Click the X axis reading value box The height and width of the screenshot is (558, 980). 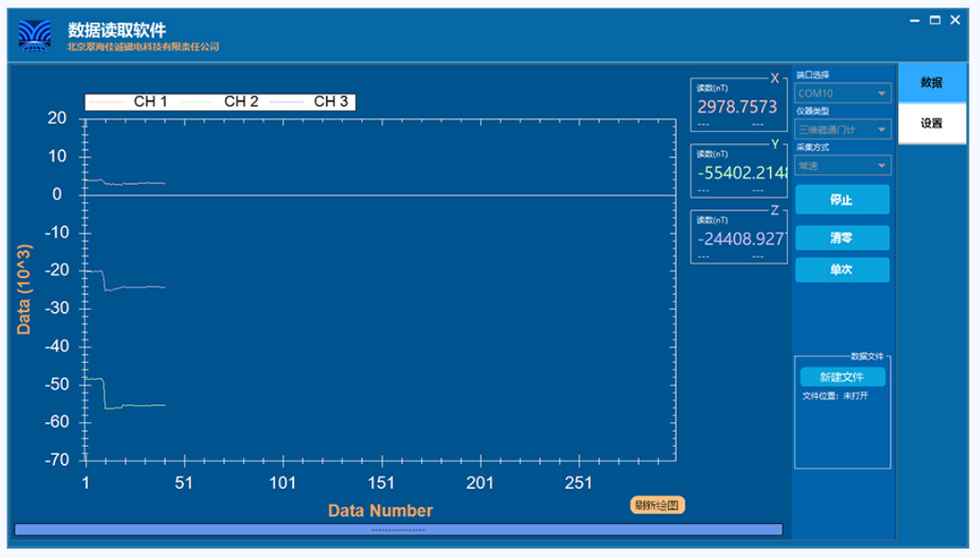click(737, 107)
